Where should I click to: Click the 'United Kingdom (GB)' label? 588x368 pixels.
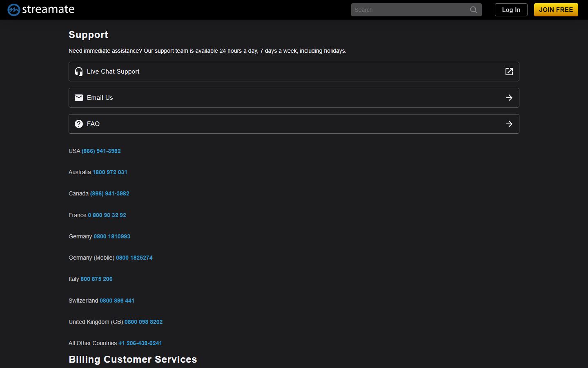96,322
